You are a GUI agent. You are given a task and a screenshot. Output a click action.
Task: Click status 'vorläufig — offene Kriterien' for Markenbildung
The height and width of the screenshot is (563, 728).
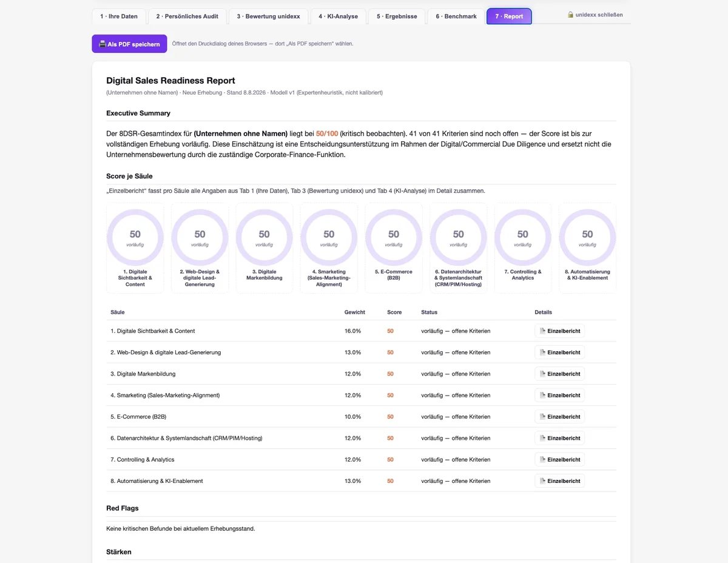(x=456, y=374)
